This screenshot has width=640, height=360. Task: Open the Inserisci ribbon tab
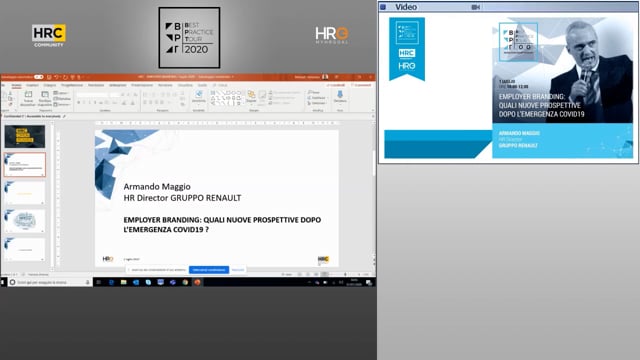tap(32, 85)
